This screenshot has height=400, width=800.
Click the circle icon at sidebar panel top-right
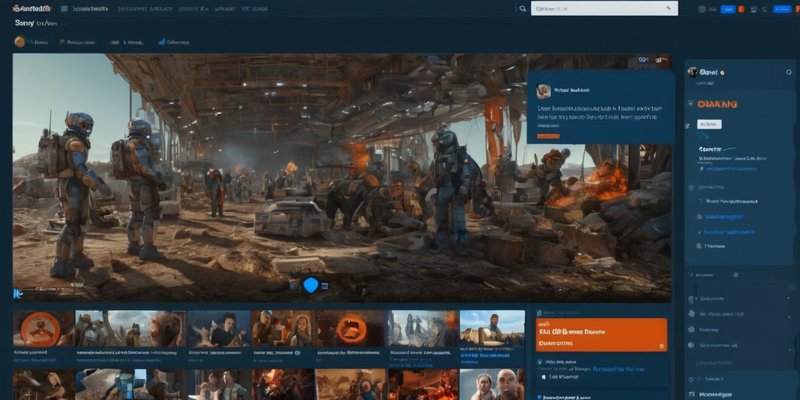point(789,72)
